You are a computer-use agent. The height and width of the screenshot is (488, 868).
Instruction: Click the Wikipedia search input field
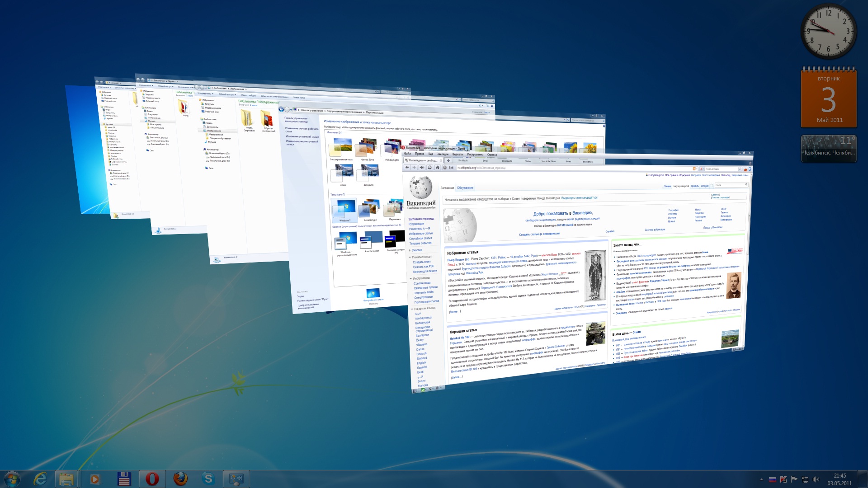click(x=729, y=185)
